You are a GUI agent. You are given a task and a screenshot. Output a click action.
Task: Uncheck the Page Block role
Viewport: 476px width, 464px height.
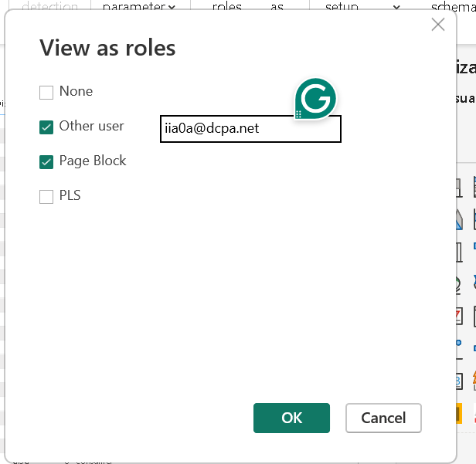46,162
